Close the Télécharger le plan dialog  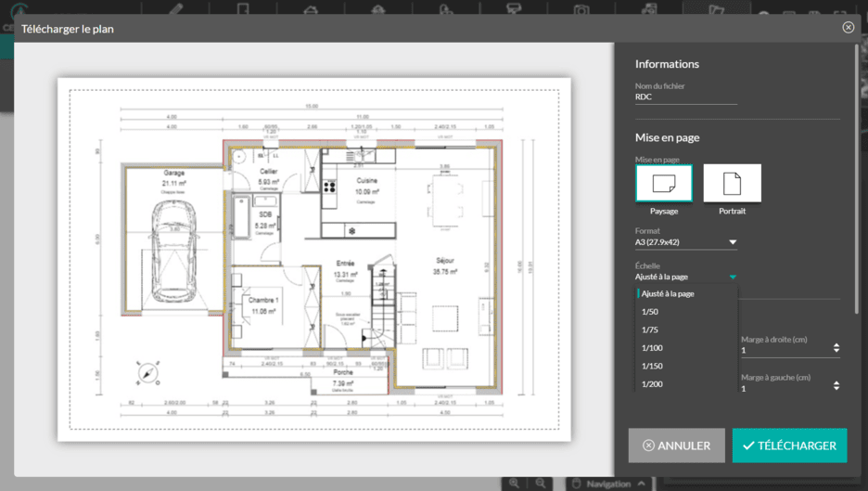(848, 28)
